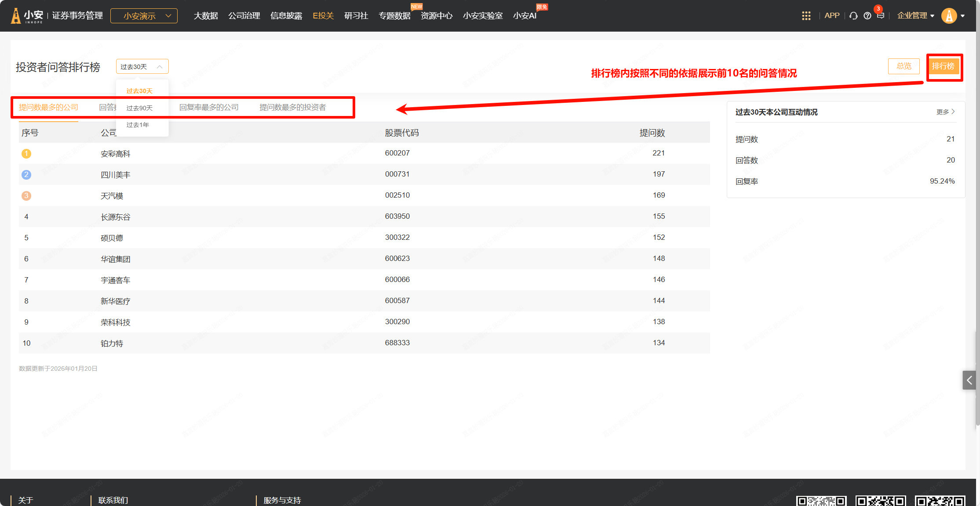Collapse the 过去30天 time range dropdown
Screen dimensions: 980x506
click(x=142, y=67)
